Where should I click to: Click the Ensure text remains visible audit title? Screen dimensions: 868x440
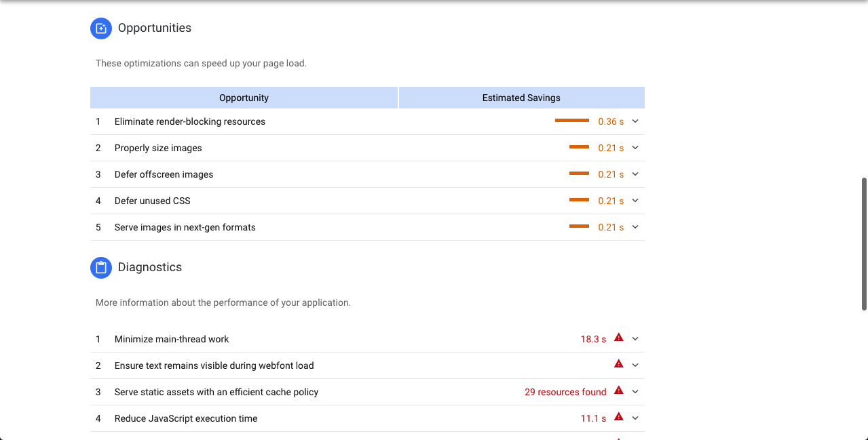coord(214,365)
